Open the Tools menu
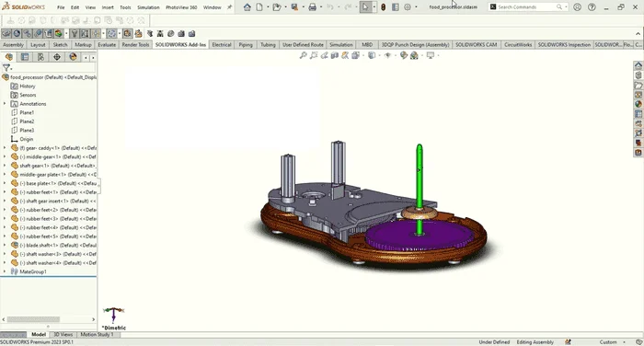Screen dimensions: 644x346 [x=125, y=7]
